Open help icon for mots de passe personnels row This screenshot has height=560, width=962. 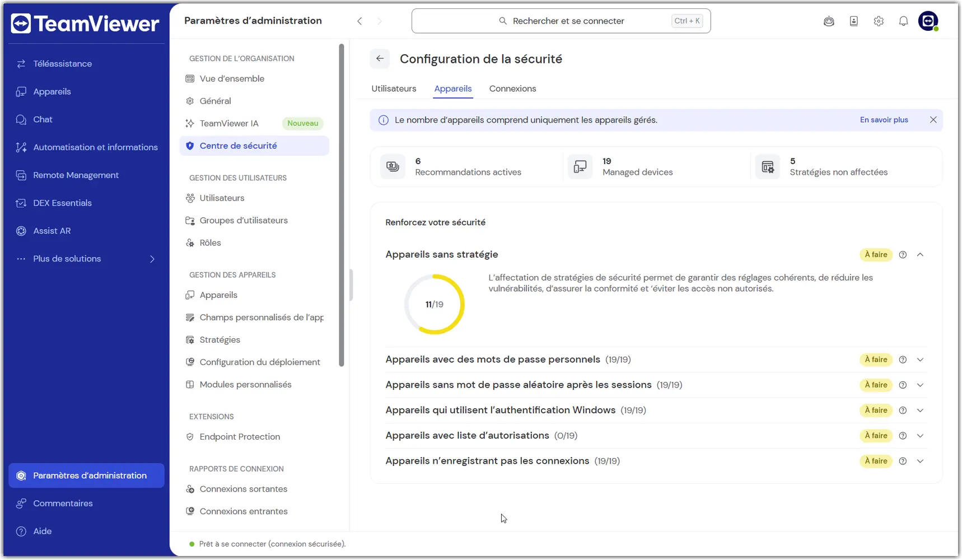tap(903, 360)
